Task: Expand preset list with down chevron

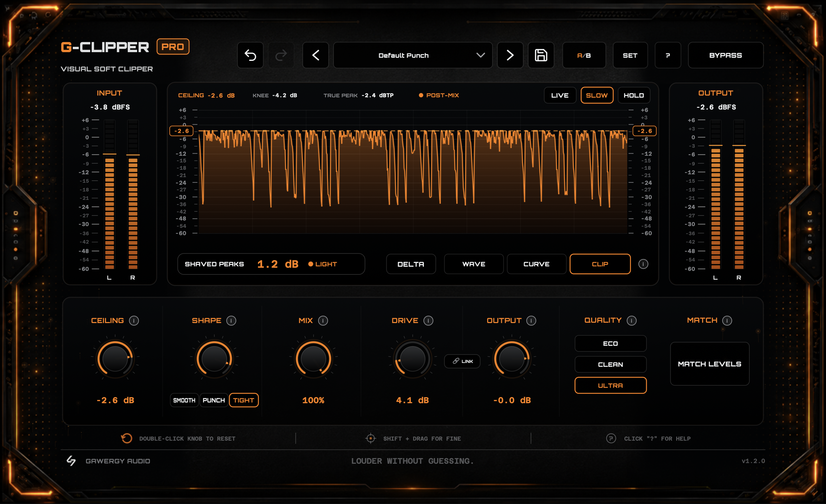Action: 481,55
